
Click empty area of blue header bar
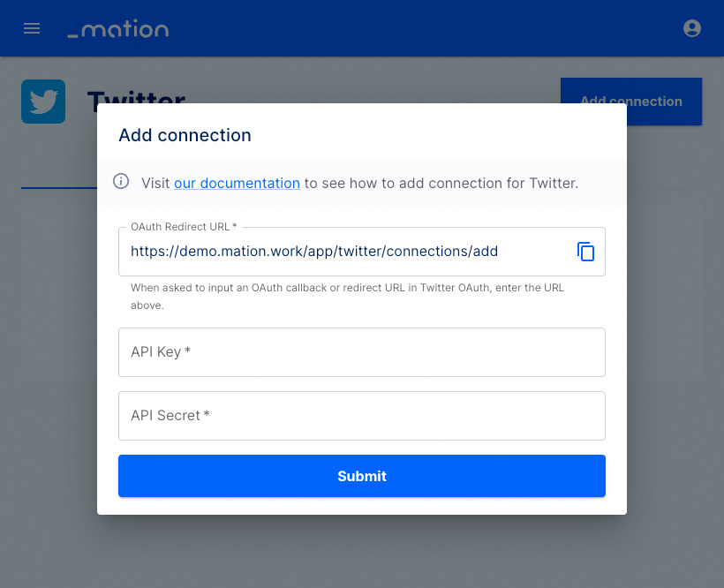416,28
